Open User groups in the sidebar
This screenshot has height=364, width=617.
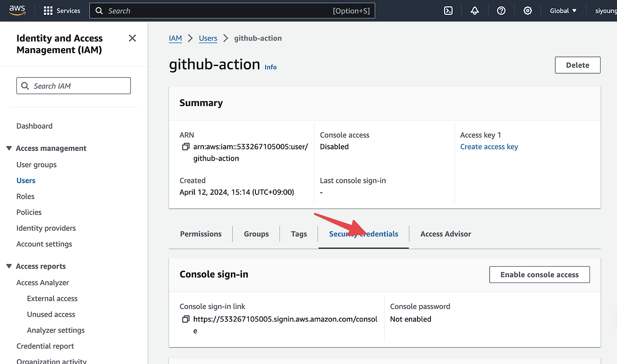click(x=37, y=164)
